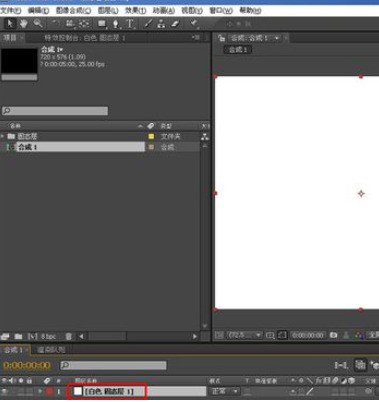Viewport: 379px width, 402px height.
Task: Switch to the 合成 1 timeline tab
Action: pos(15,350)
